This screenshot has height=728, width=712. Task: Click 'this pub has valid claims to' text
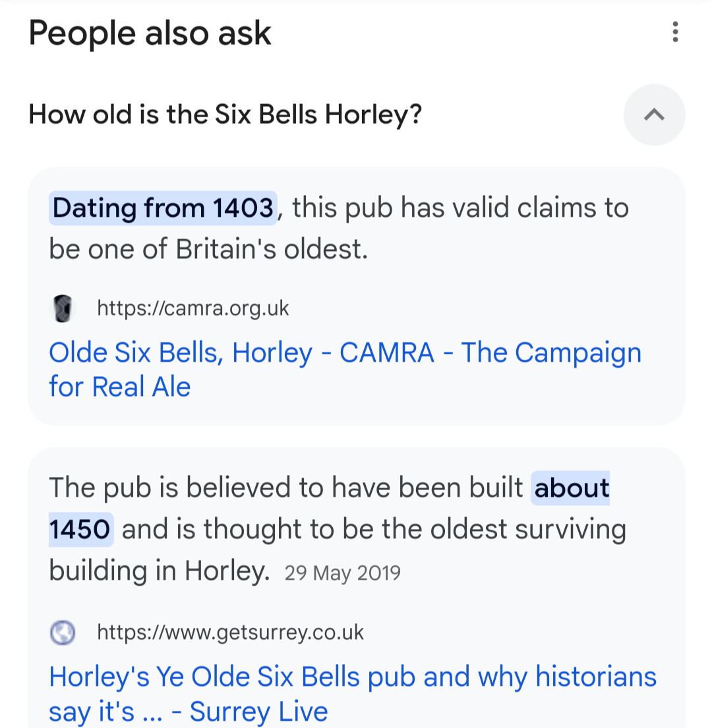coord(460,208)
